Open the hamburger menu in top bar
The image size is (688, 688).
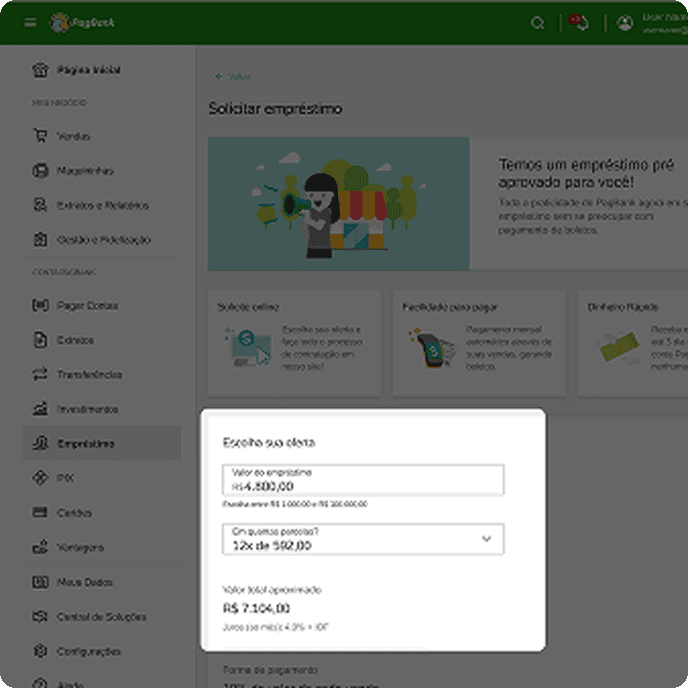pos(30,22)
